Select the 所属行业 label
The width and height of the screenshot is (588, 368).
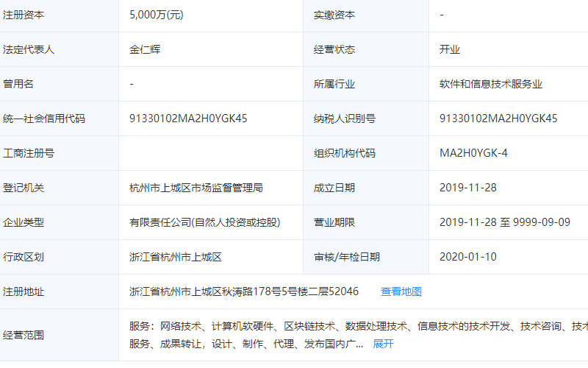point(334,84)
